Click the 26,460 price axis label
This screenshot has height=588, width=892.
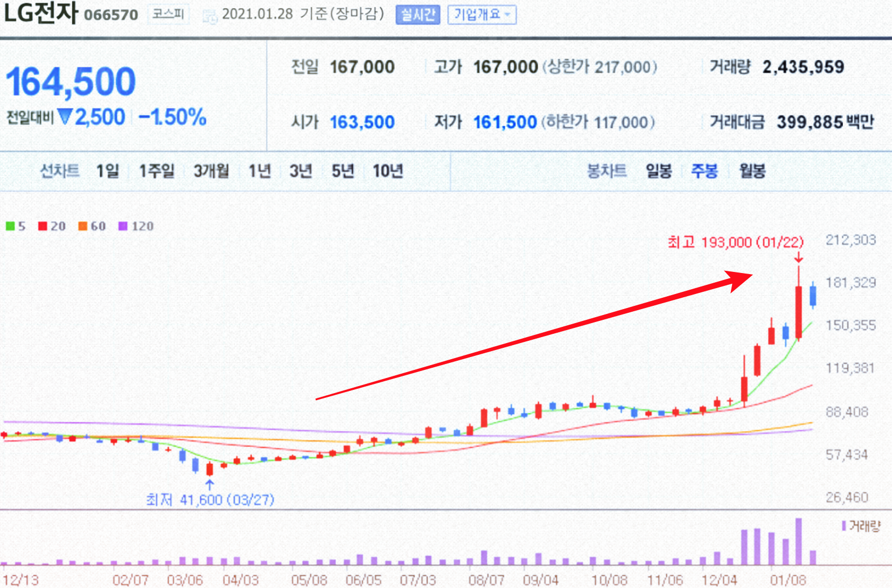[847, 498]
